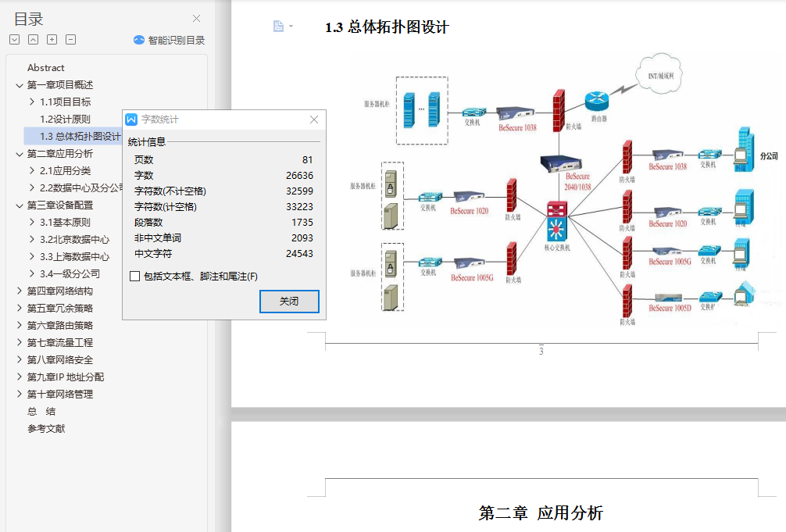Click the minus icon in outline toolbar

click(x=70, y=40)
